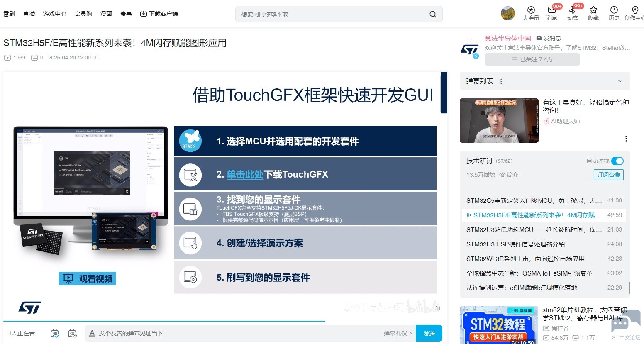644x344 pixels.
Task: Play STM32C5重新定义入门级MCU playlist item
Action: [544, 200]
